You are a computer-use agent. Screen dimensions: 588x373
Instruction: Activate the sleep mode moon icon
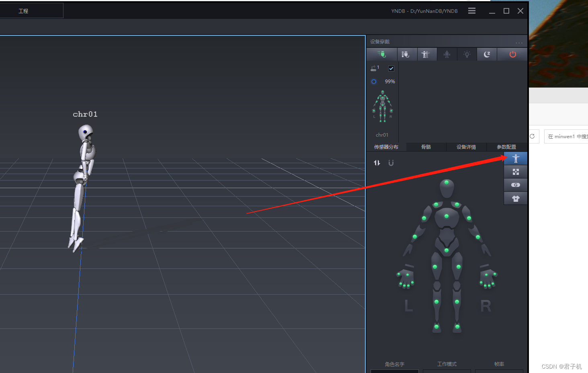point(487,54)
